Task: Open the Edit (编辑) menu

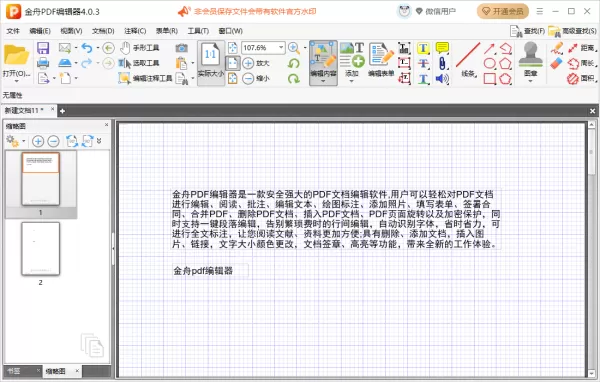Action: [40, 31]
